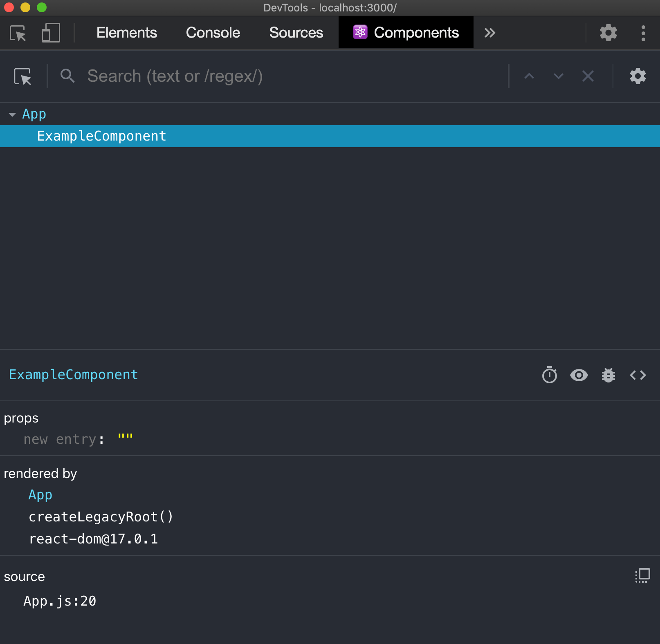This screenshot has height=644, width=660.
Task: Click the device toolbar toggle icon
Action: [50, 33]
